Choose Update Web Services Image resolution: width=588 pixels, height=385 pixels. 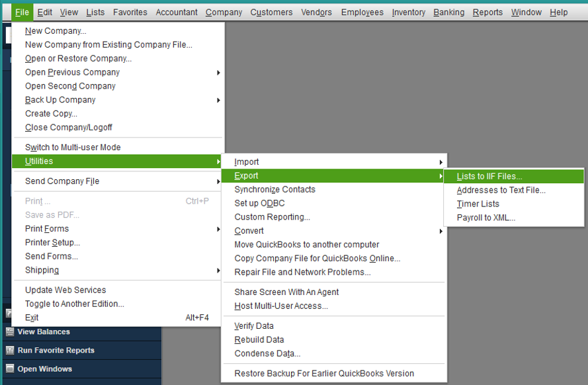pos(117,290)
